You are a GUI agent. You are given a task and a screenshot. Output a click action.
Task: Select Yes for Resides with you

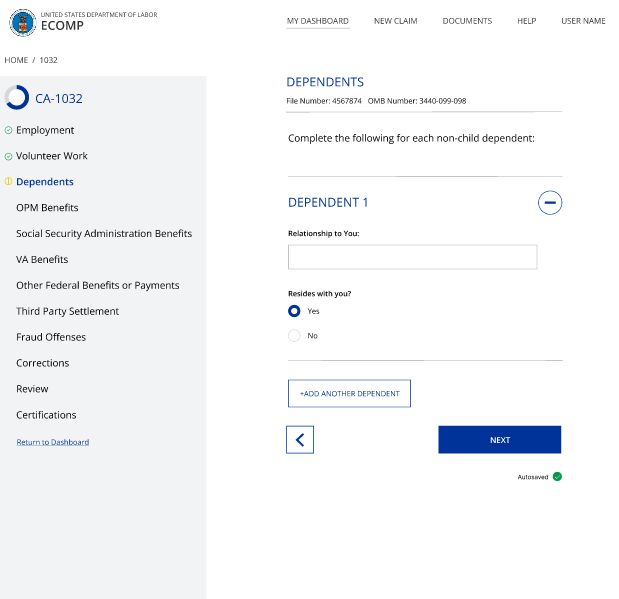(294, 311)
